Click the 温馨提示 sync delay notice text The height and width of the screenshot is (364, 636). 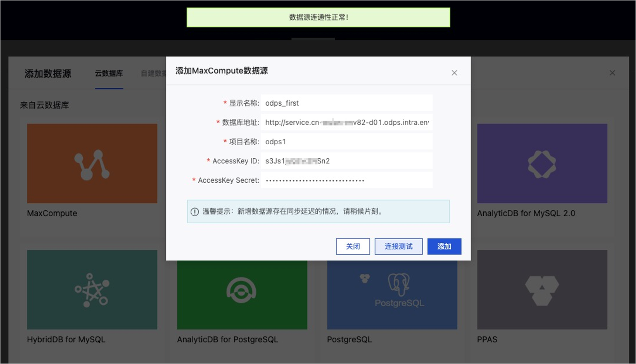[293, 211]
